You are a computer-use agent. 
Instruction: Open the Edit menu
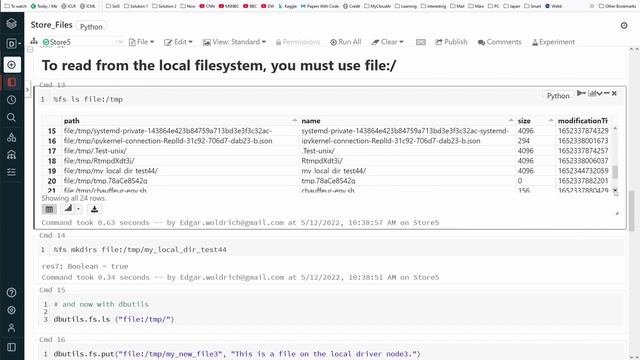[178, 42]
